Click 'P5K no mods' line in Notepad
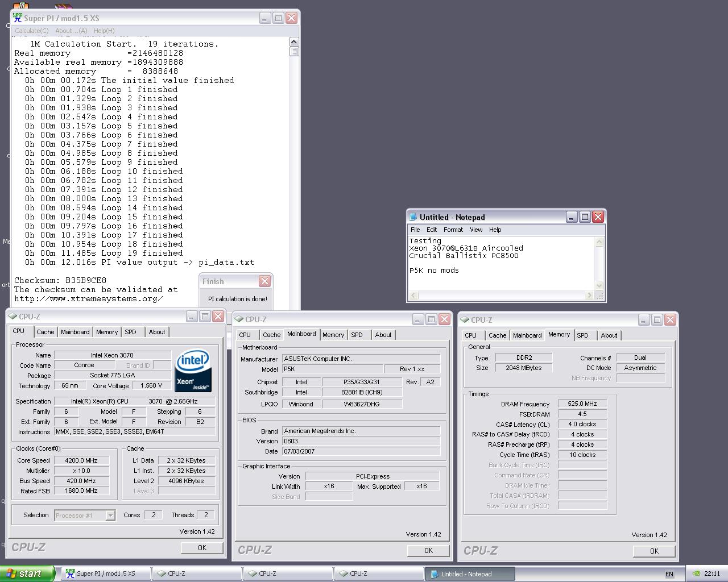 coord(434,271)
